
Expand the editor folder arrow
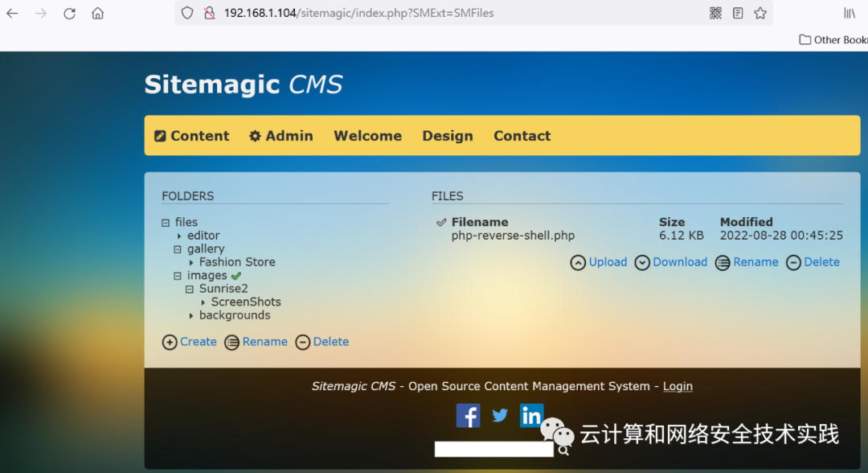coord(179,236)
